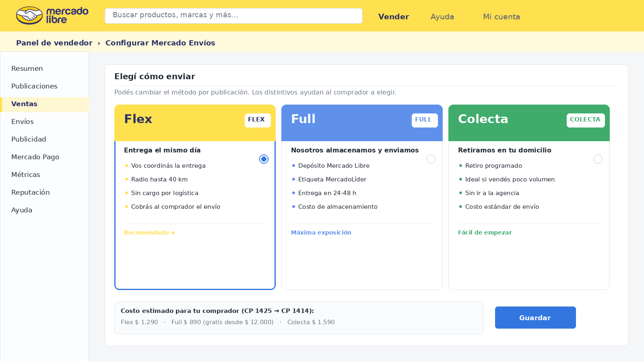Click the Fácil de empezar label

(x=485, y=232)
